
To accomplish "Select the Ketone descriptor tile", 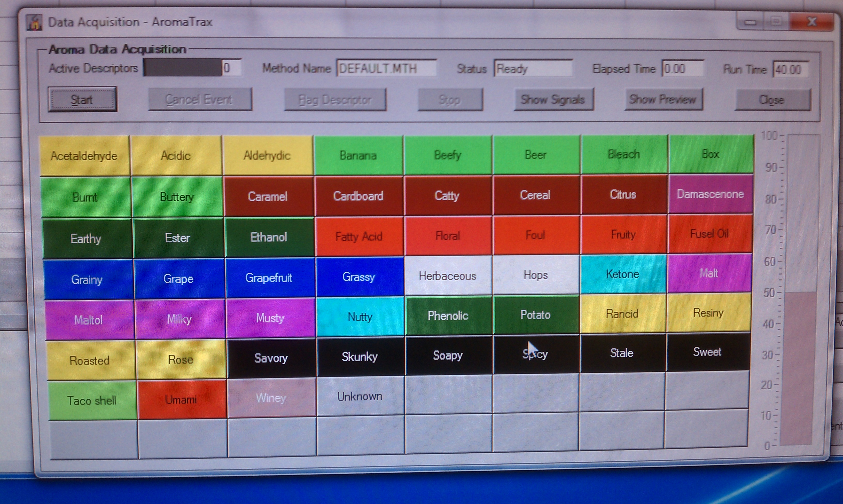I will click(x=623, y=274).
